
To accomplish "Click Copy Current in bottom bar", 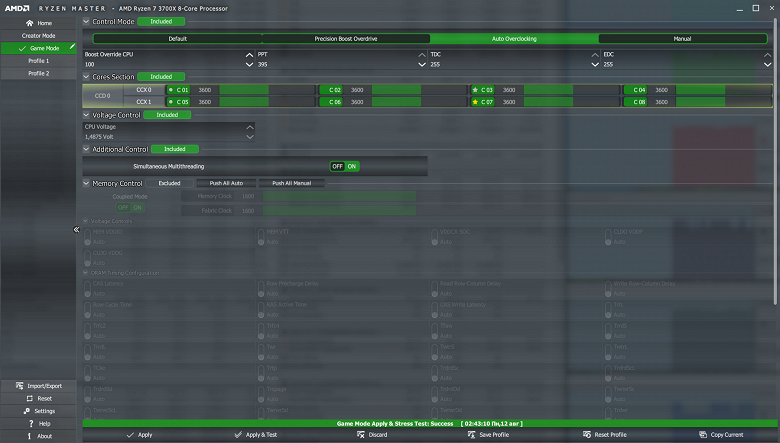I will 721,435.
